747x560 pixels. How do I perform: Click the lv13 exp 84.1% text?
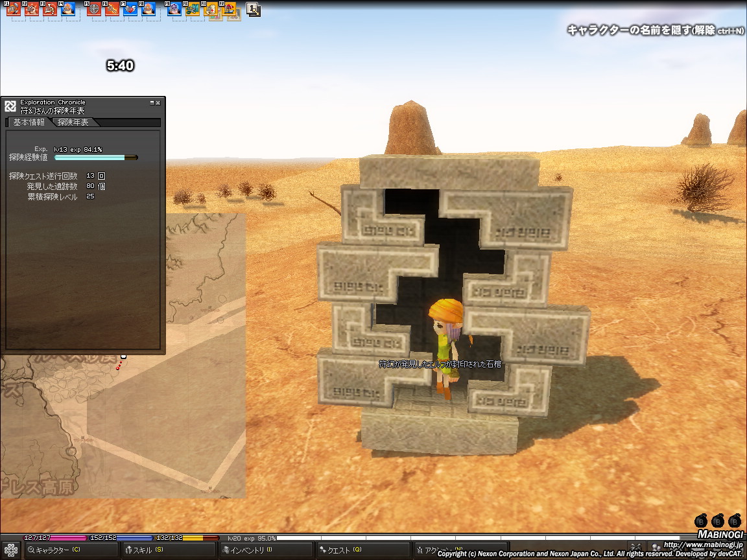pyautogui.click(x=78, y=150)
